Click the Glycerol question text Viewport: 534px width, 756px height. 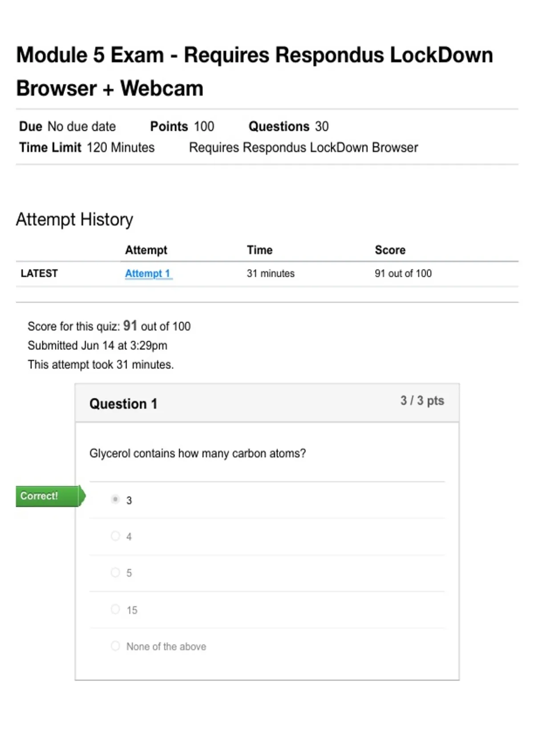click(x=198, y=454)
